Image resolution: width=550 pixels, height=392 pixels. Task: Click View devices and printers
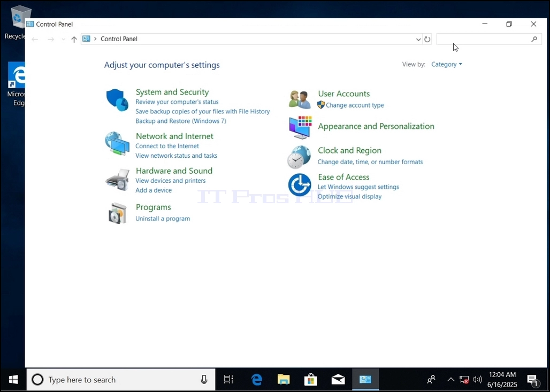[171, 181]
